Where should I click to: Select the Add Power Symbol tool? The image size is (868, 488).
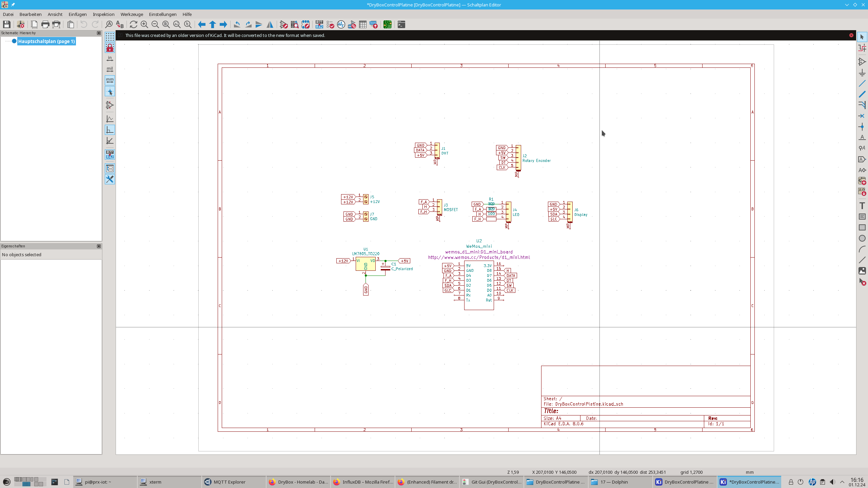pos(862,73)
